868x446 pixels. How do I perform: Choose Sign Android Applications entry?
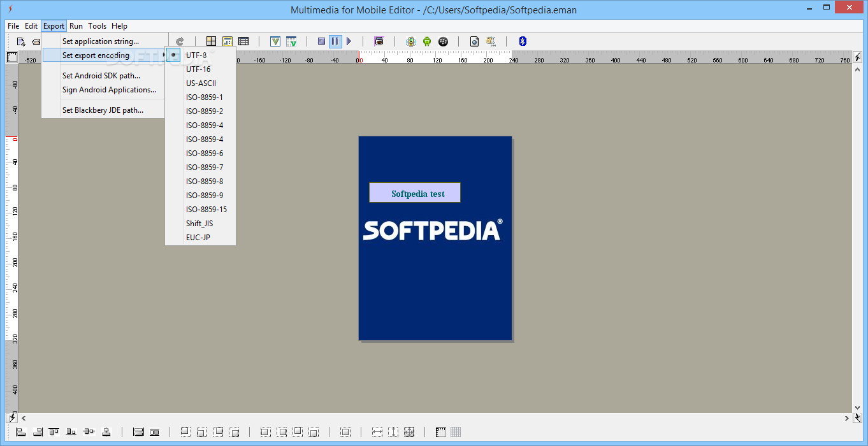tap(104, 90)
